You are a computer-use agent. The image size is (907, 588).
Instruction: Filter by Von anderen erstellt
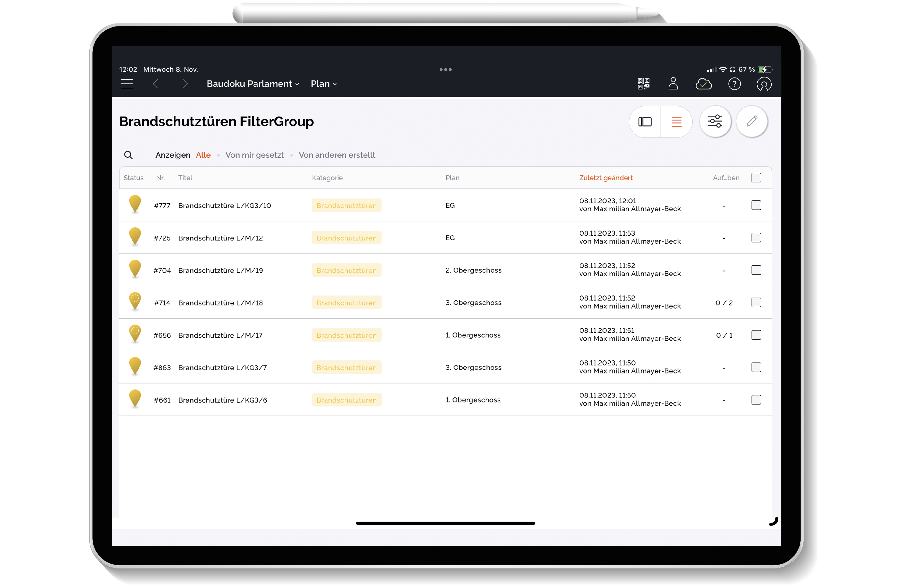[337, 155]
